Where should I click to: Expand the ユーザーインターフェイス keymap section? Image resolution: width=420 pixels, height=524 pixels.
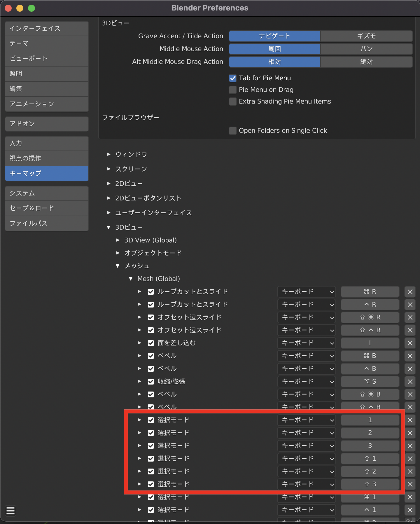[x=109, y=213]
